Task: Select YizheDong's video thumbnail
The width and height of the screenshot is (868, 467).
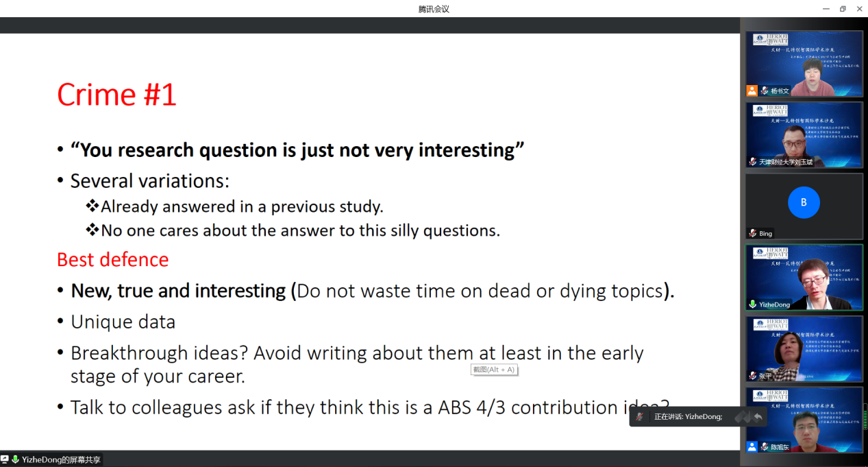Action: (804, 276)
